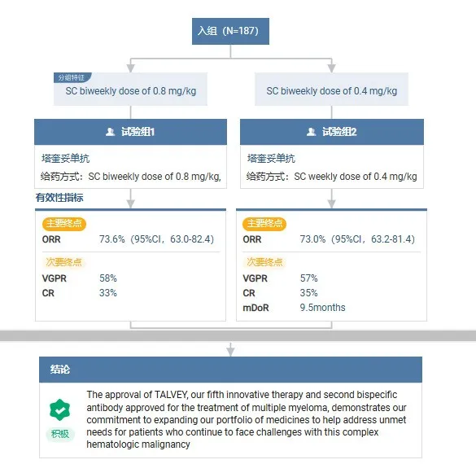The image size is (476, 464).
Task: Click the 积极 status tag
Action: coord(60,434)
